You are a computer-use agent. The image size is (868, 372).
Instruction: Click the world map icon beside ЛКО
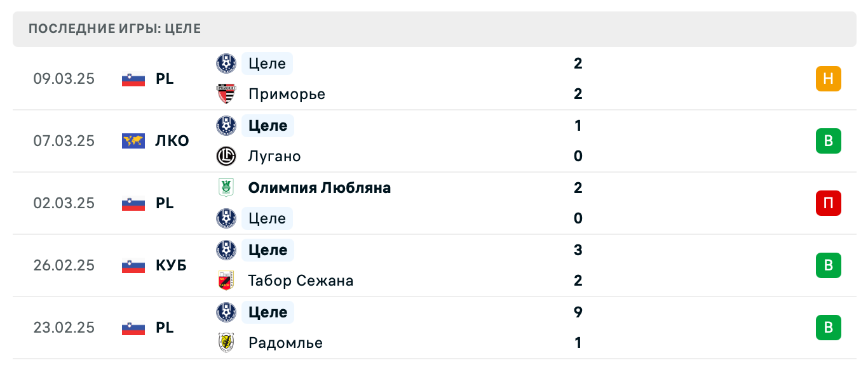point(133,141)
